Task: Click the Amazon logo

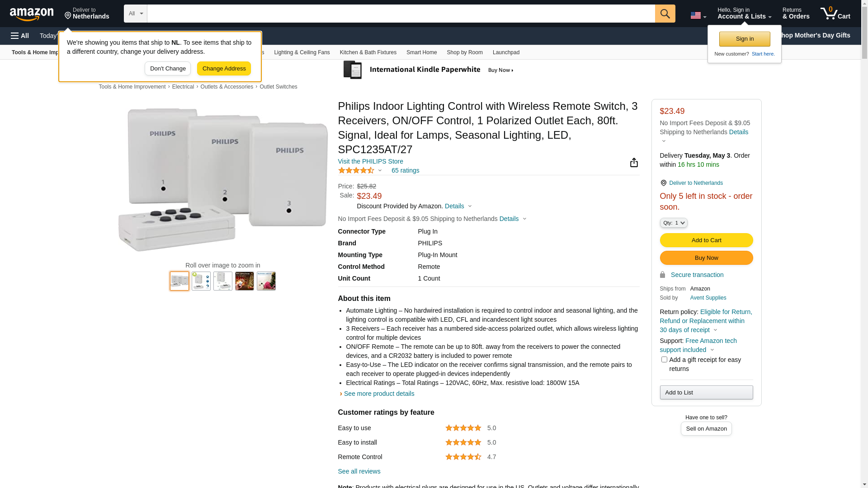Action: click(x=32, y=14)
